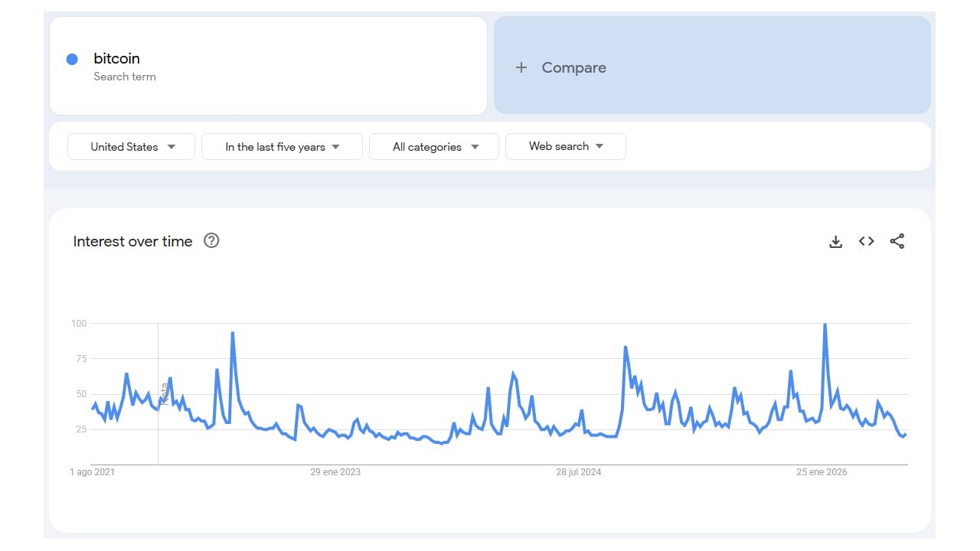980x551 pixels.
Task: Open the In the last five years dropdown
Action: coord(282,147)
